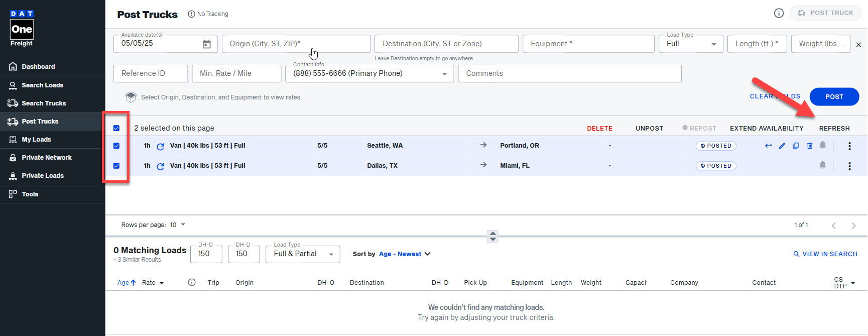
Task: Open the Full & Partial load type dropdown
Action: coord(303,254)
